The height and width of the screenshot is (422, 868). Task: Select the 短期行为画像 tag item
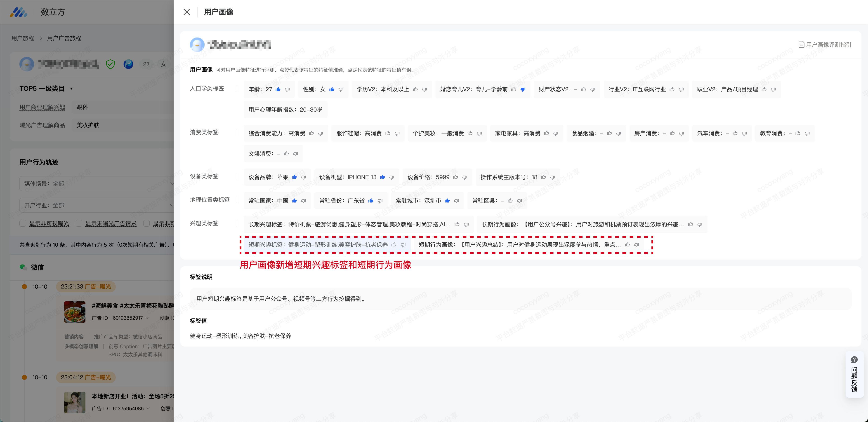(x=519, y=245)
